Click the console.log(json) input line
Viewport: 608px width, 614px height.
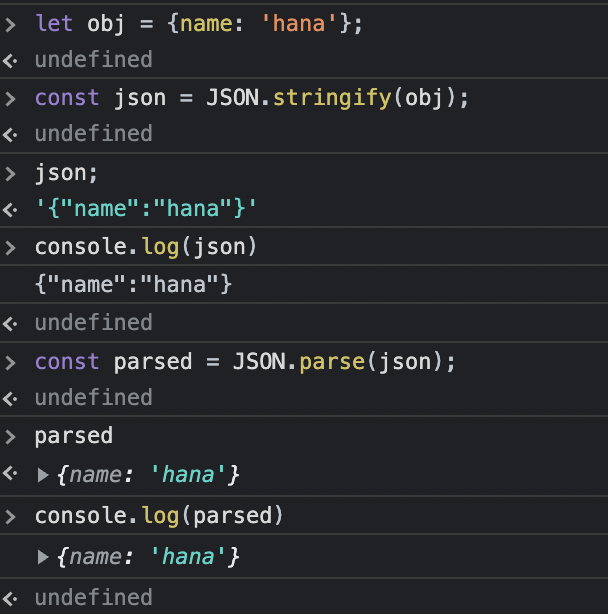pos(146,247)
